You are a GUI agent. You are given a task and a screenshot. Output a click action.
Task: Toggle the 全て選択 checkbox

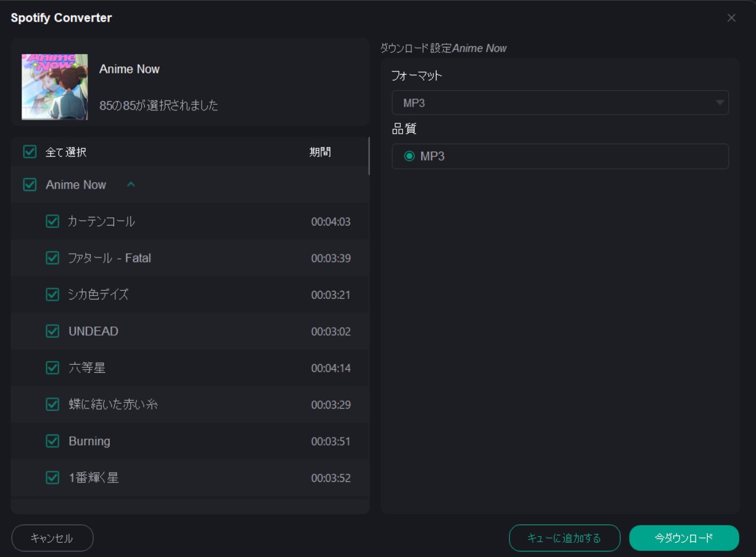click(x=30, y=152)
